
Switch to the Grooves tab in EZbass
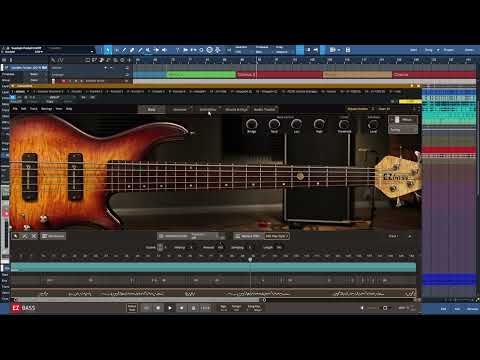pyautogui.click(x=180, y=109)
